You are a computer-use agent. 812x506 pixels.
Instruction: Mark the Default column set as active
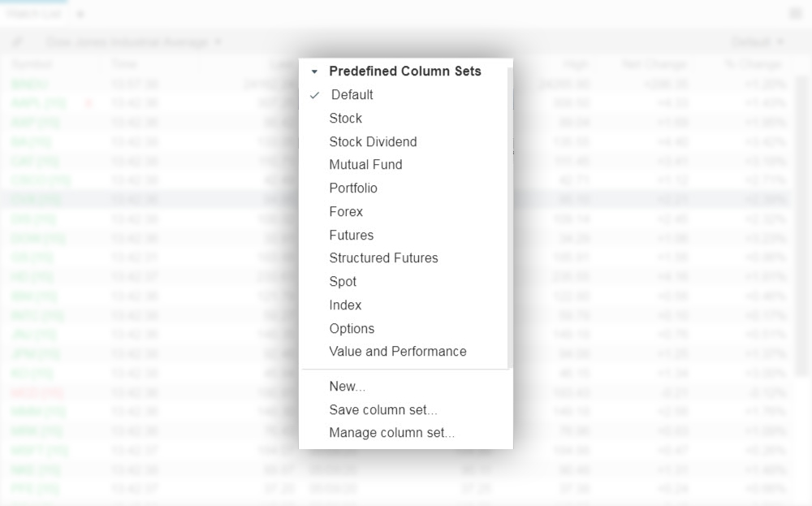[352, 95]
